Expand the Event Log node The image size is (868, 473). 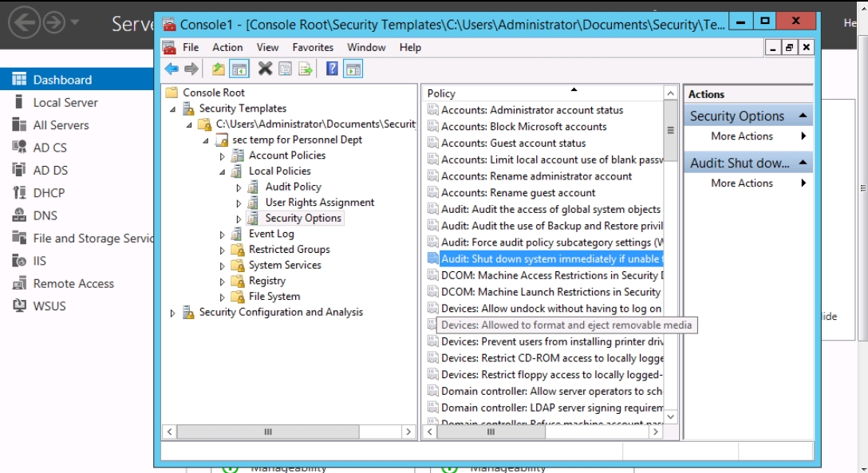click(x=222, y=235)
